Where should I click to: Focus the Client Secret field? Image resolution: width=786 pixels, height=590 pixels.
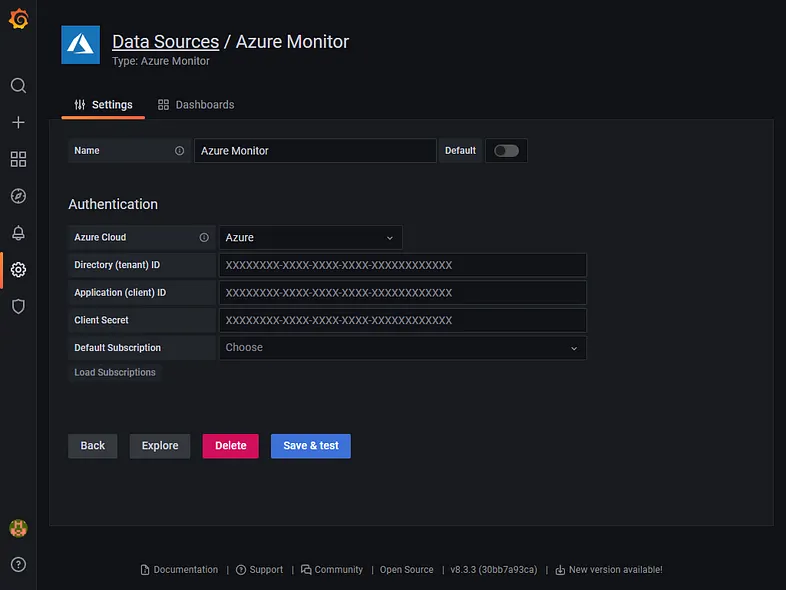[403, 320]
